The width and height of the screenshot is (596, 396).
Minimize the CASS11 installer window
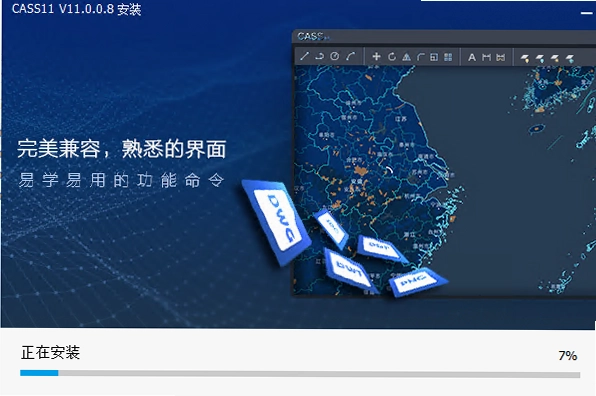point(586,13)
